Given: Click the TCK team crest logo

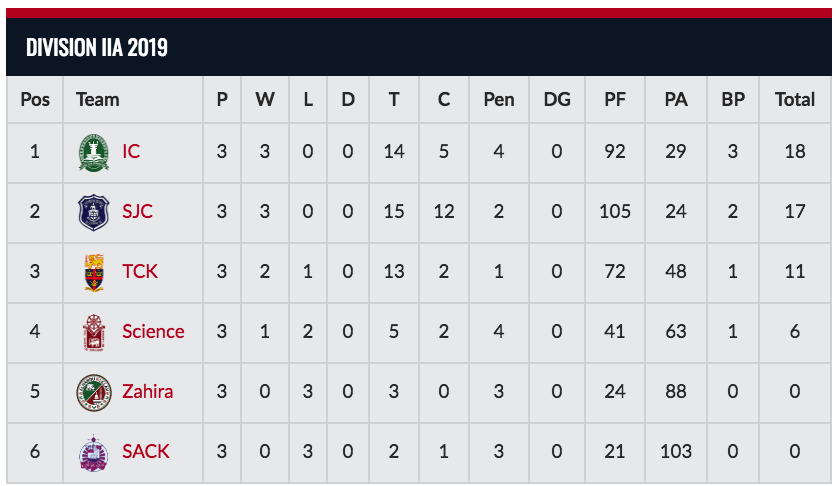Looking at the screenshot, I should (94, 272).
